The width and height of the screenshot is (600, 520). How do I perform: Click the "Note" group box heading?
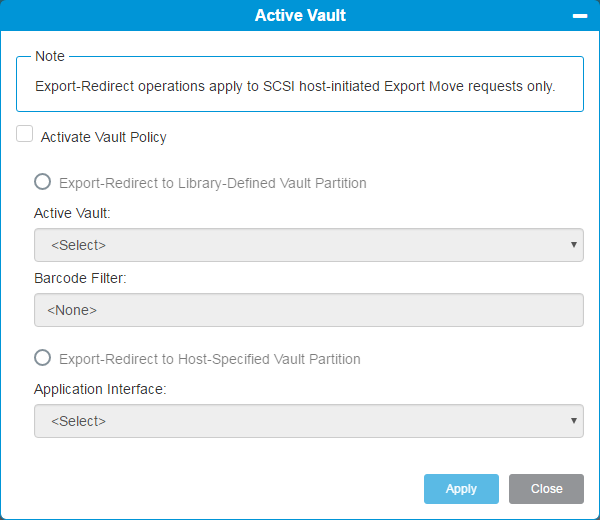coord(49,56)
